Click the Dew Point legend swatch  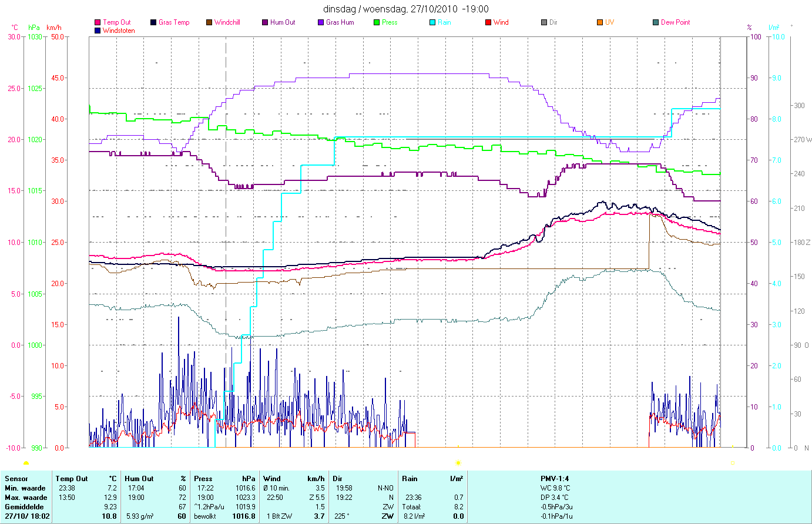(656, 22)
